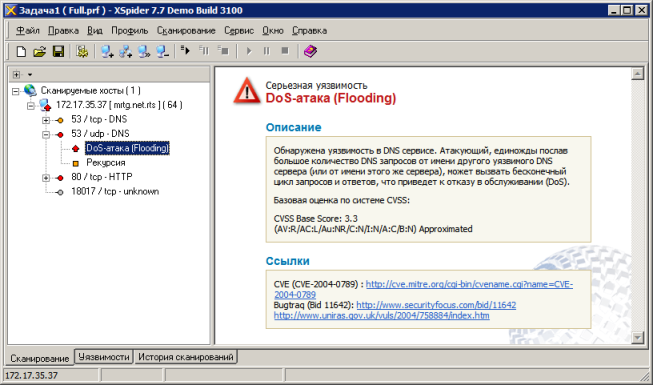
Task: Click the red dot icon beside 80 / tcp - HTTP
Action: point(60,178)
